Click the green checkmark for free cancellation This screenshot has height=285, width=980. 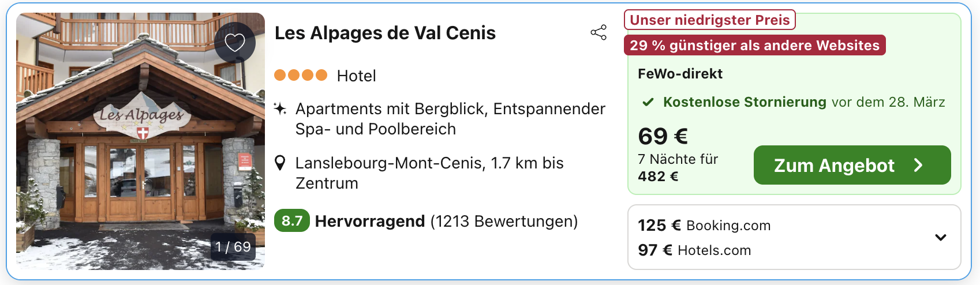tap(648, 102)
